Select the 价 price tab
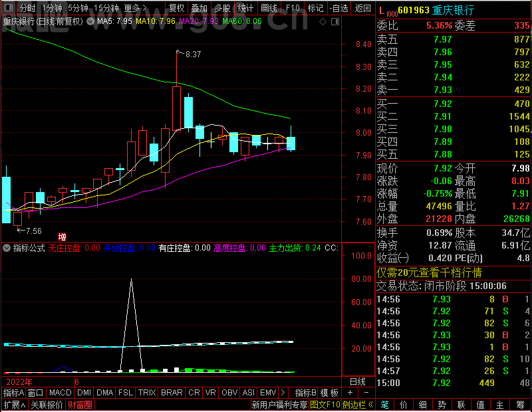This screenshot has height=412, width=532. pos(404,405)
